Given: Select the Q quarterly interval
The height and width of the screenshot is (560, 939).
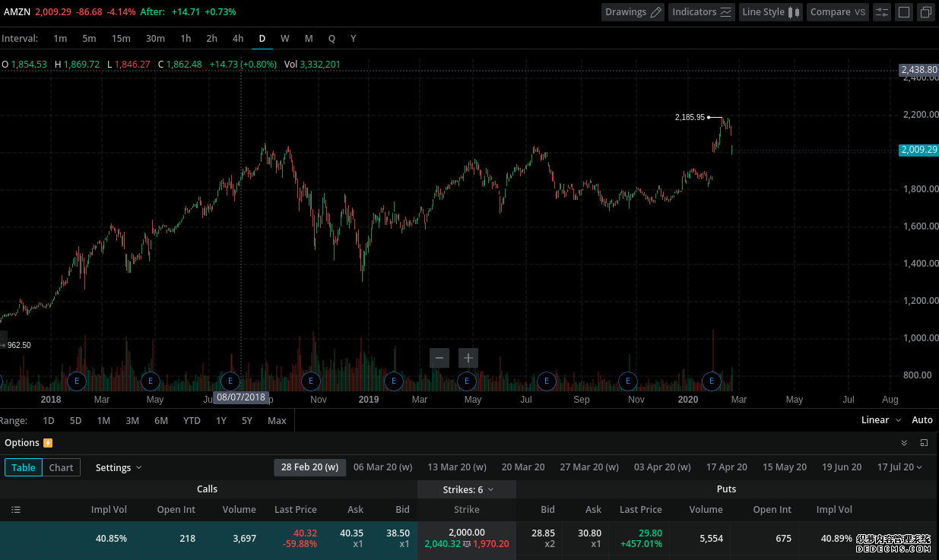Looking at the screenshot, I should [x=332, y=38].
